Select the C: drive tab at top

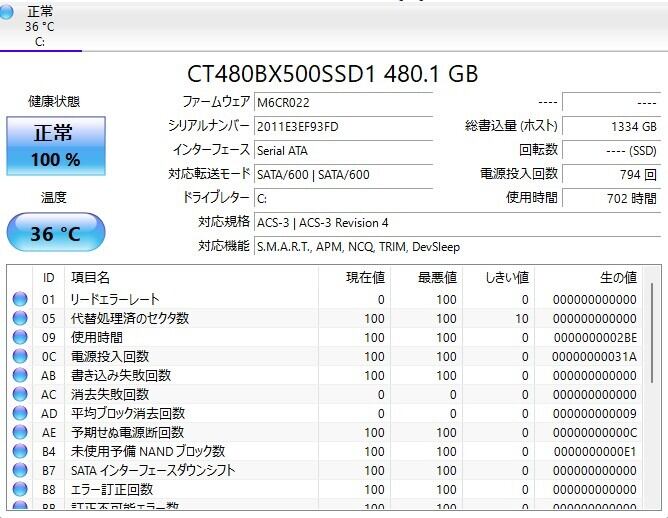(x=40, y=26)
